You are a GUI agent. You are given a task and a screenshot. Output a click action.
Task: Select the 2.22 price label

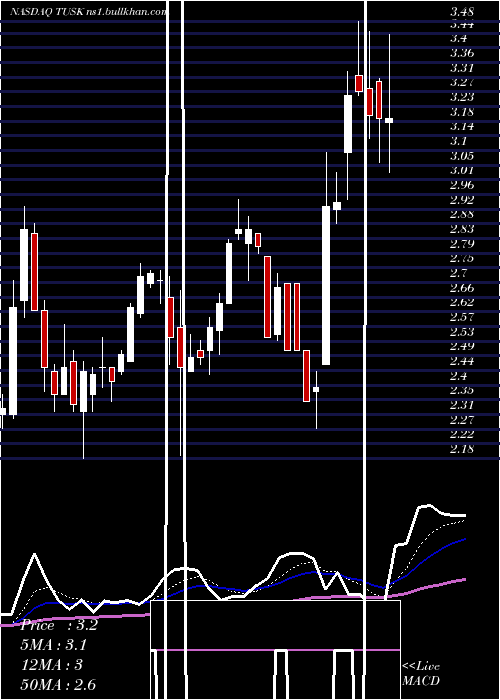pyautogui.click(x=462, y=434)
